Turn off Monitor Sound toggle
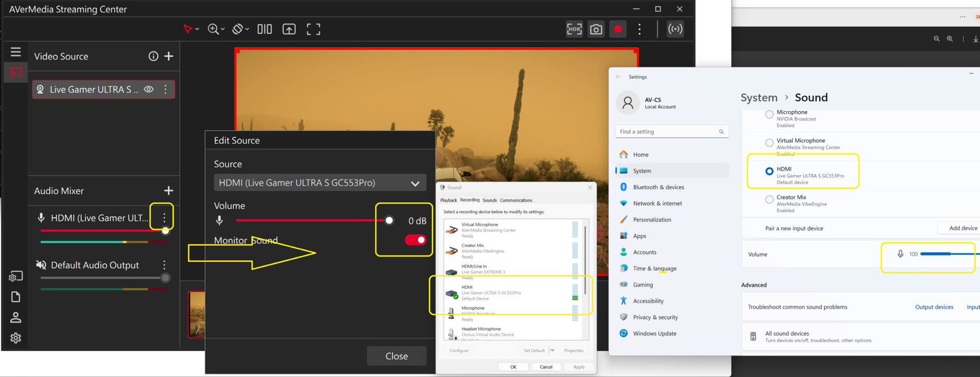980x377 pixels. click(415, 240)
